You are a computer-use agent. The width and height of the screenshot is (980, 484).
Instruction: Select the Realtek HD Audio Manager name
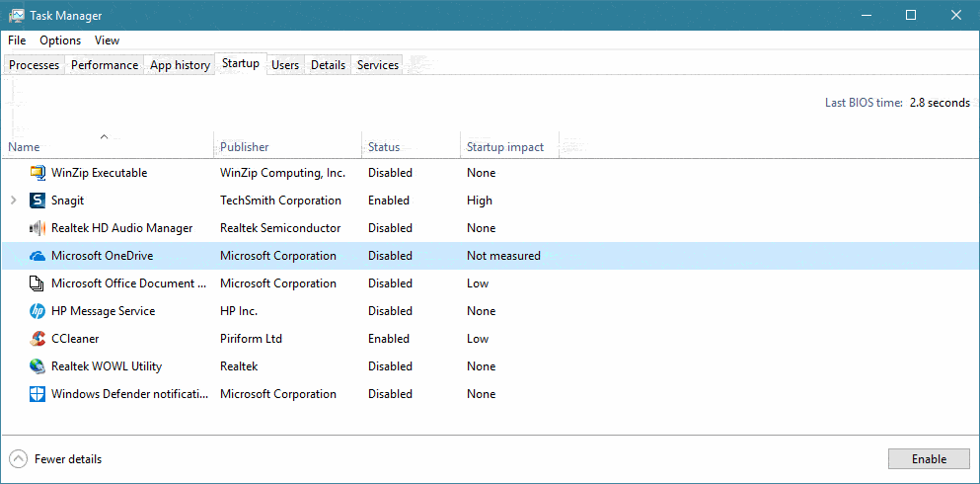[121, 228]
